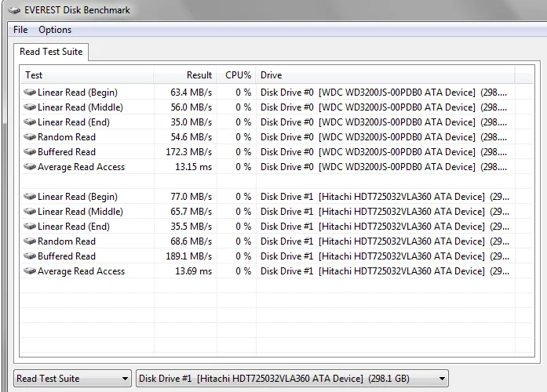Click WDC Linear Read (Middle) test name

click(80, 107)
